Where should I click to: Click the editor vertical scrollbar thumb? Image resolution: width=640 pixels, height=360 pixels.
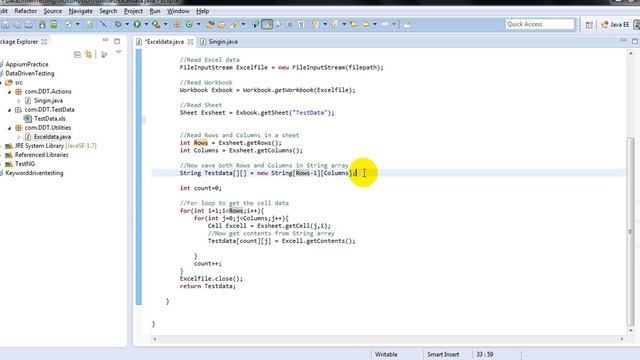(x=631, y=231)
